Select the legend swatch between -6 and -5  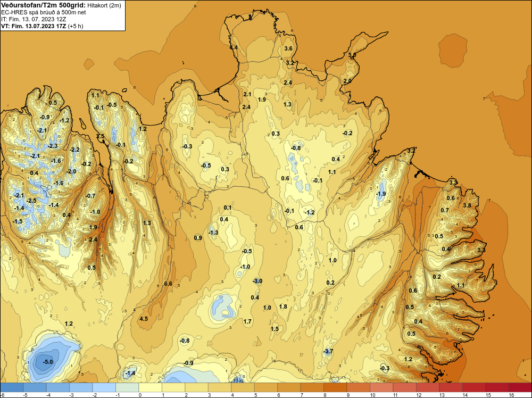[x=12, y=387]
